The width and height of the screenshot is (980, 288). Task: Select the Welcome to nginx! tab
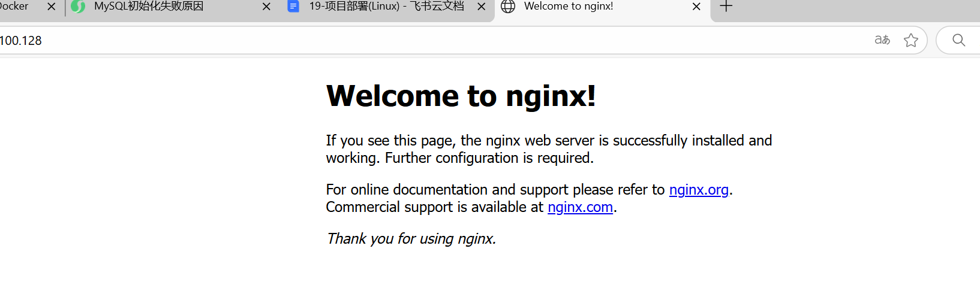pos(569,7)
